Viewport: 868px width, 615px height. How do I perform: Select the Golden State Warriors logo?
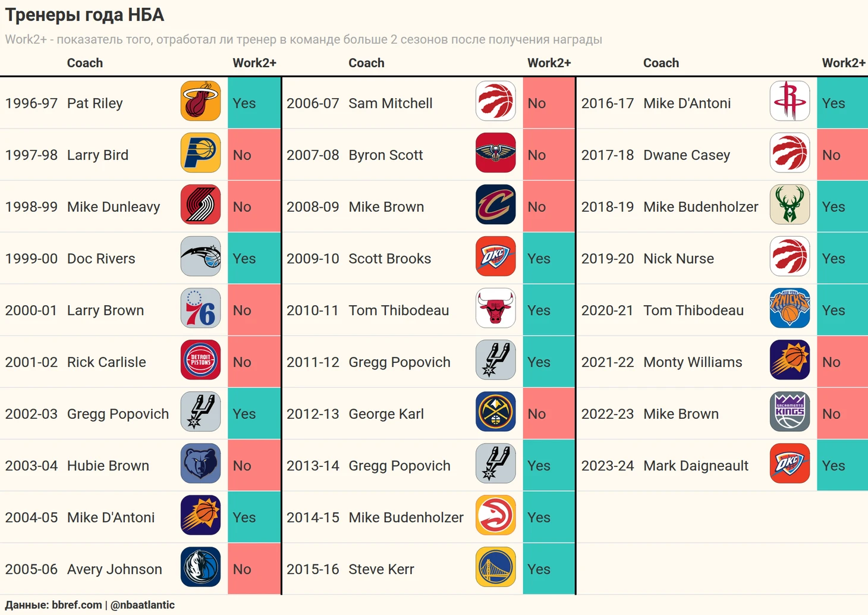(495, 567)
